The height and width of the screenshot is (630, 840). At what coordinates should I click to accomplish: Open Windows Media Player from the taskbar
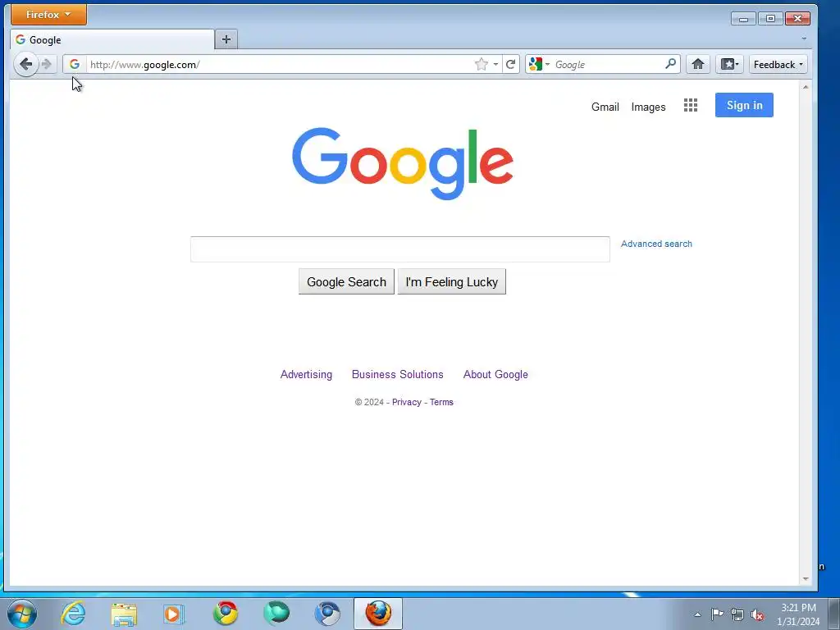coord(173,614)
